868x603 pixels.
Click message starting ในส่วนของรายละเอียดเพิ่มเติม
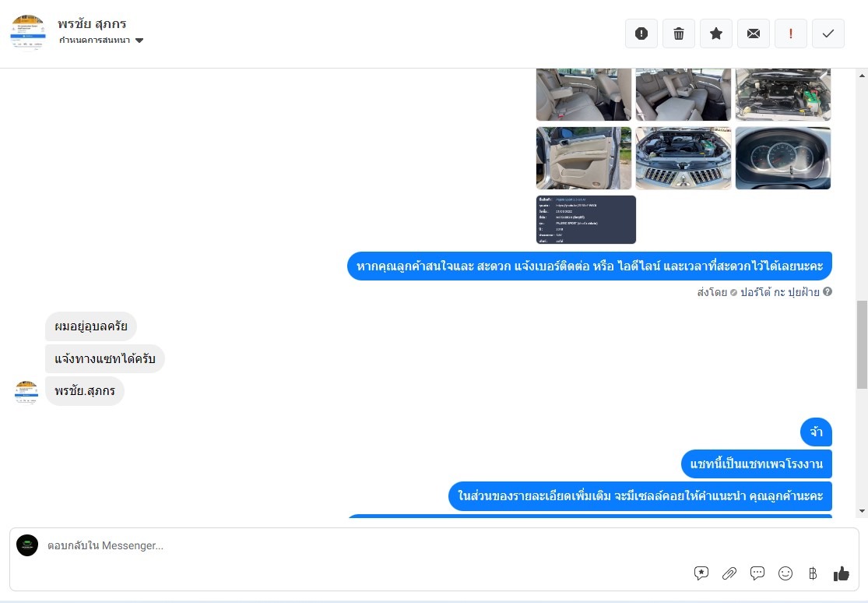pos(640,496)
